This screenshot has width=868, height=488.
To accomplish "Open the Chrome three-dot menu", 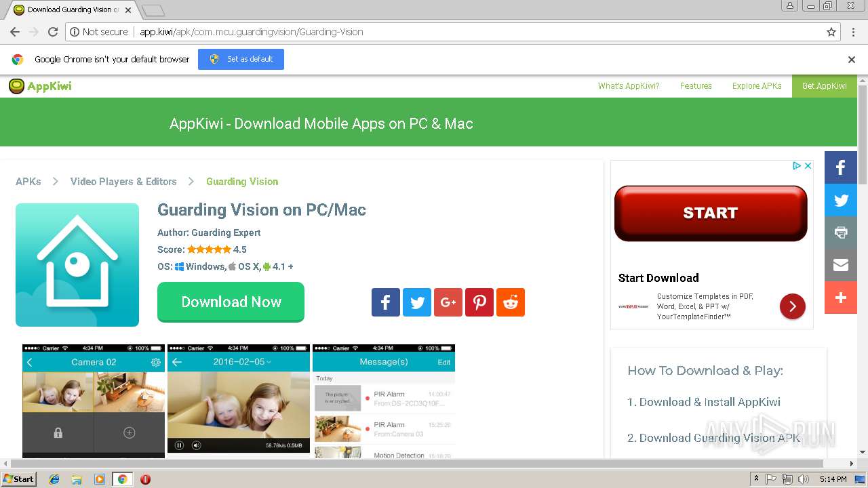I will (854, 32).
